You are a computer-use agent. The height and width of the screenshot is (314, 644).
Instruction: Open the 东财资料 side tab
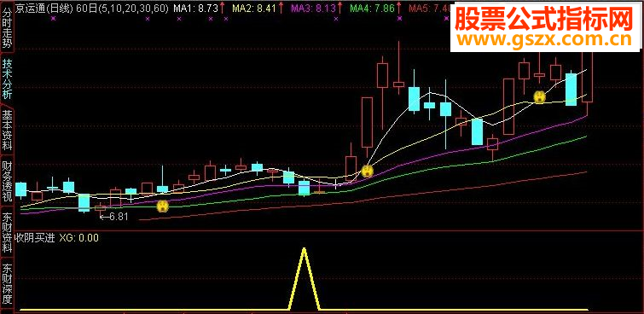pyautogui.click(x=7, y=233)
